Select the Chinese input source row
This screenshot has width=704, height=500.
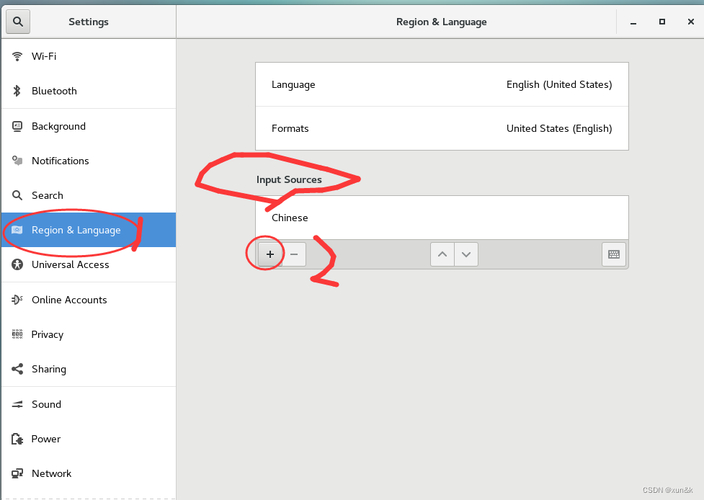[442, 218]
